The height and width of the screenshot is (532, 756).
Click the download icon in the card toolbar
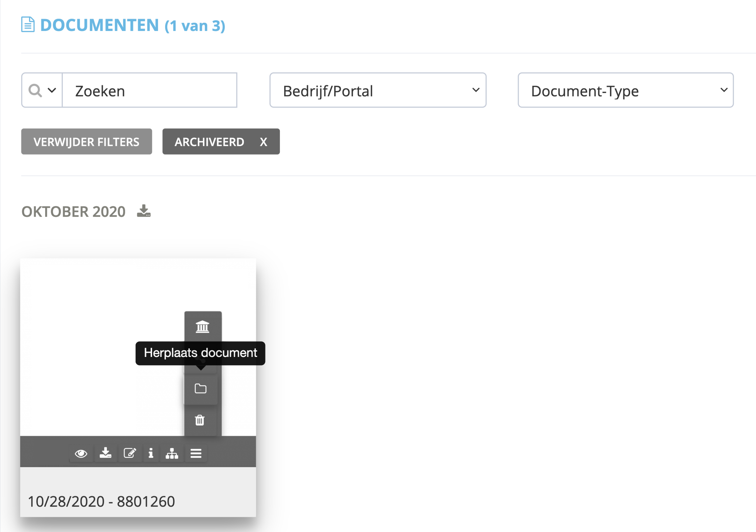[105, 453]
